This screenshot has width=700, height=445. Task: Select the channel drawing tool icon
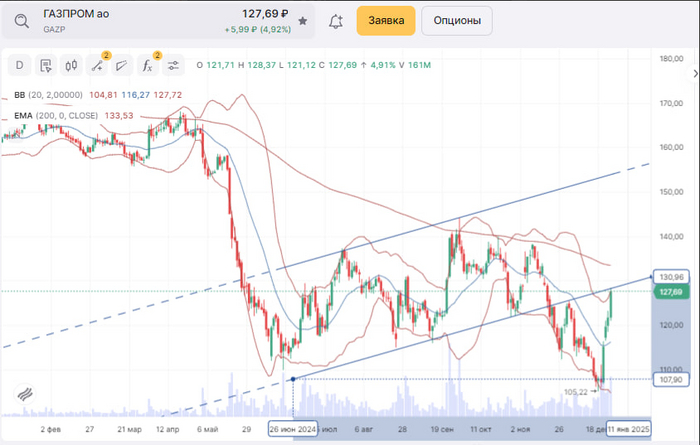pos(121,66)
